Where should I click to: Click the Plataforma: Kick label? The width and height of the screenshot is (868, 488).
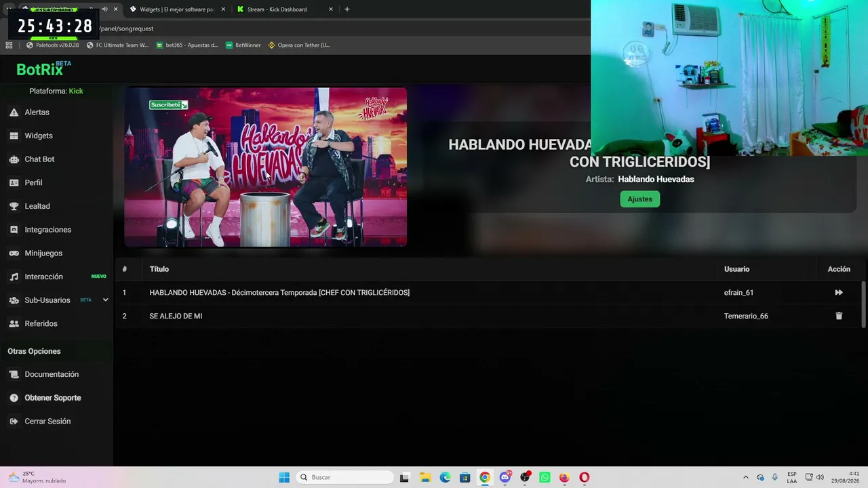pyautogui.click(x=56, y=91)
